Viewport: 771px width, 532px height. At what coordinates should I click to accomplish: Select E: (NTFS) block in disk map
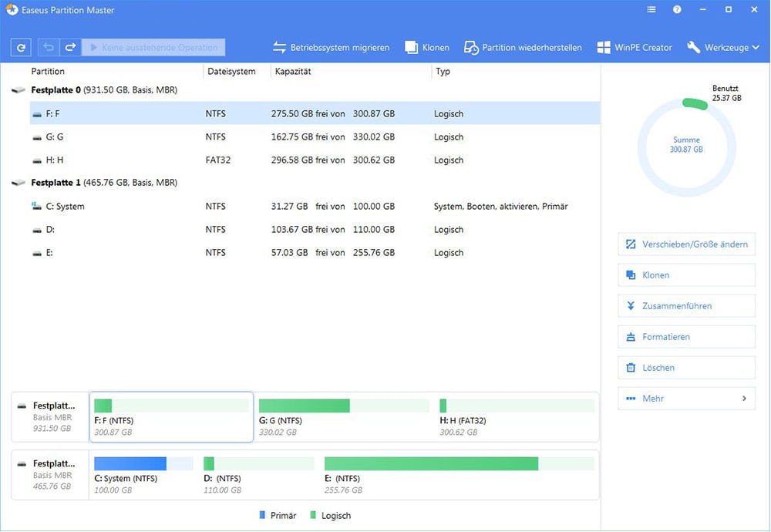(460, 476)
